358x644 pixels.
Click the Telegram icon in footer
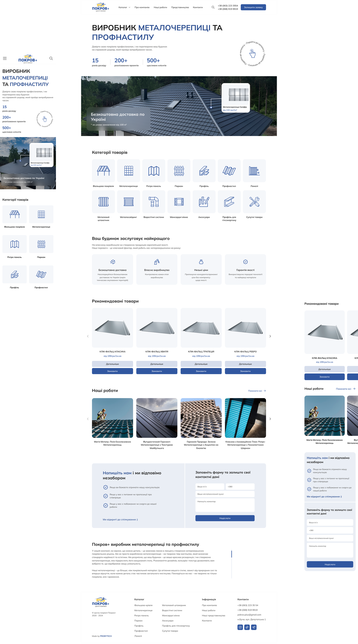coord(254,627)
